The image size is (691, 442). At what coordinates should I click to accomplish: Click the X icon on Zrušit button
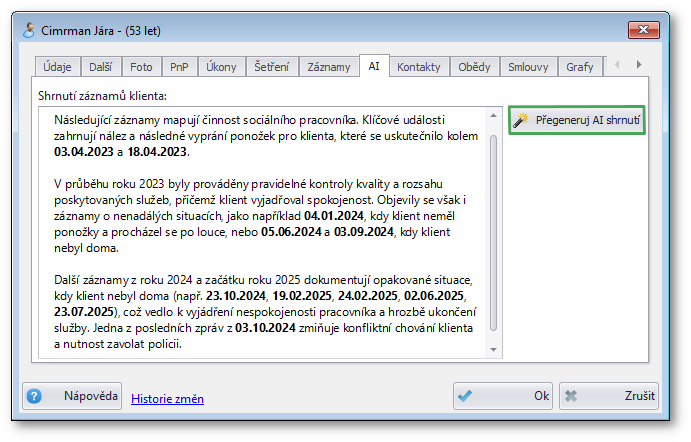[574, 396]
